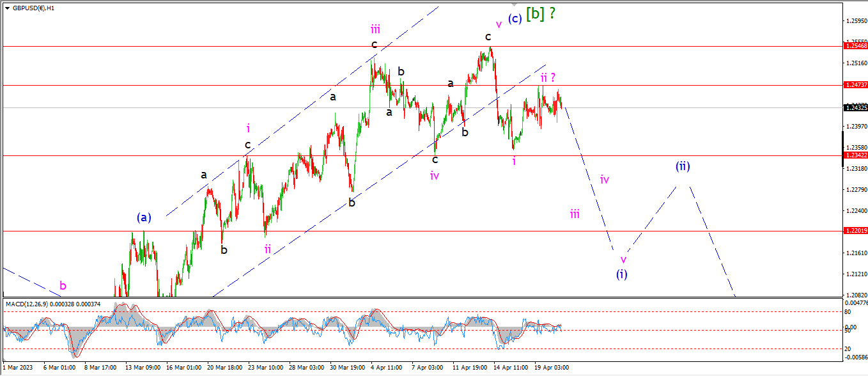
Task: Click the 19 Apr 03:00 time axis label
Action: pos(552,368)
